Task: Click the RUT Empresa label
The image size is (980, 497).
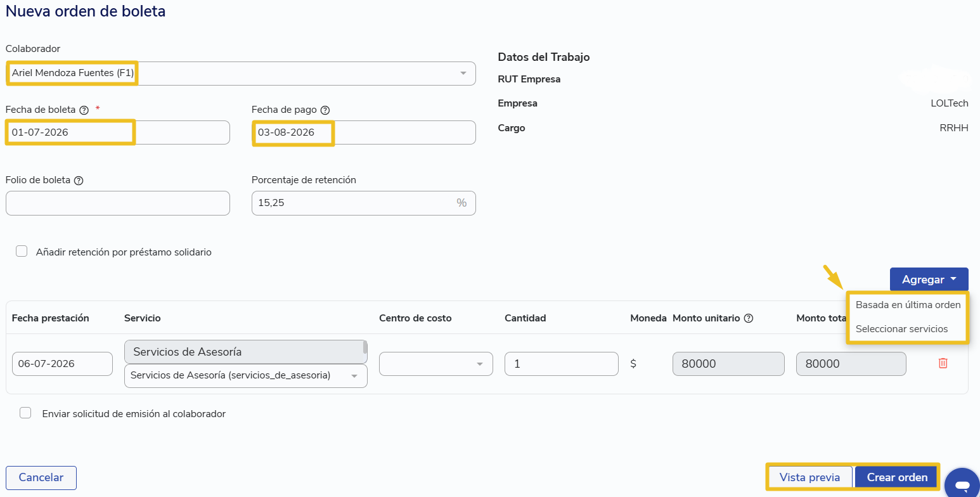Action: [x=529, y=79]
